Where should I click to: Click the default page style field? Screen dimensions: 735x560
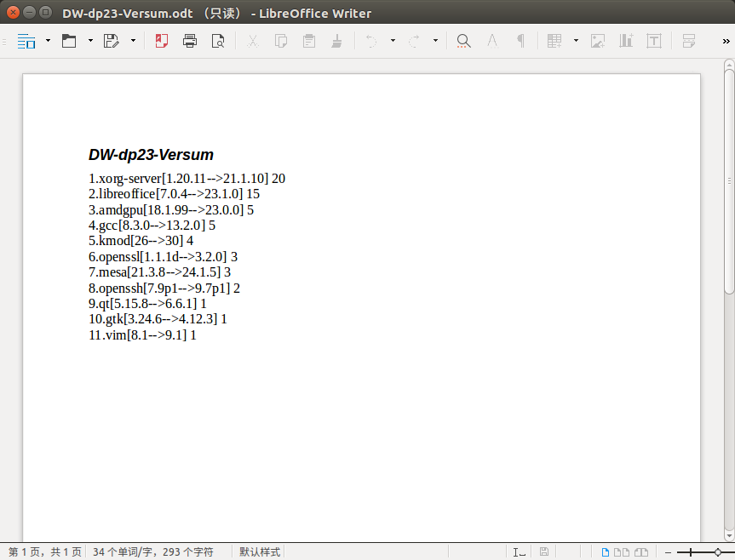260,552
